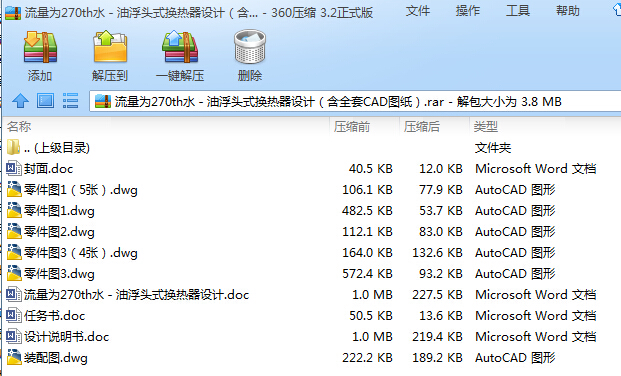
Task: Click Microsoft Word 文档 type in 任务书.doc row
Action: [x=536, y=316]
